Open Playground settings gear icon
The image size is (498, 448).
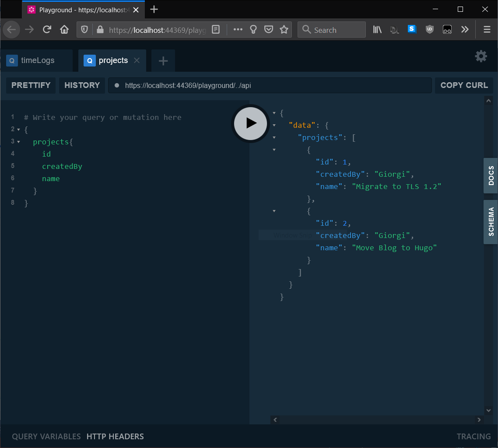tap(481, 56)
